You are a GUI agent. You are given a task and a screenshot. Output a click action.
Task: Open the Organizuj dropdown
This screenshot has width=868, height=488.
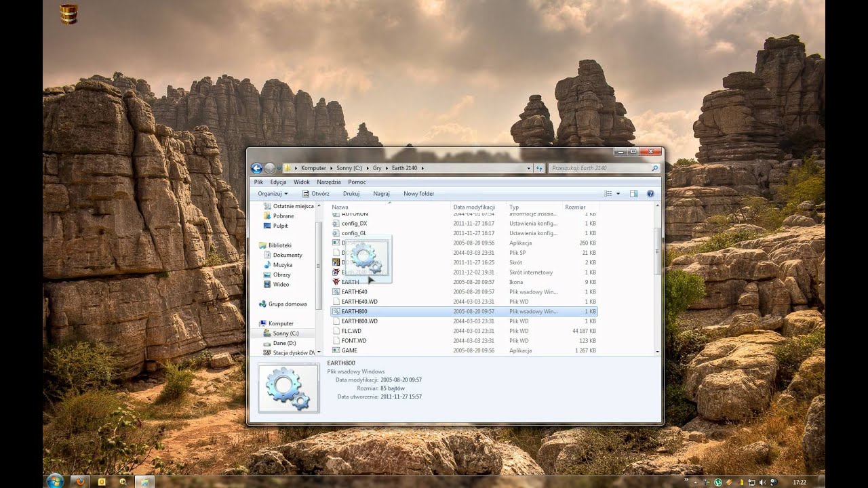coord(273,194)
